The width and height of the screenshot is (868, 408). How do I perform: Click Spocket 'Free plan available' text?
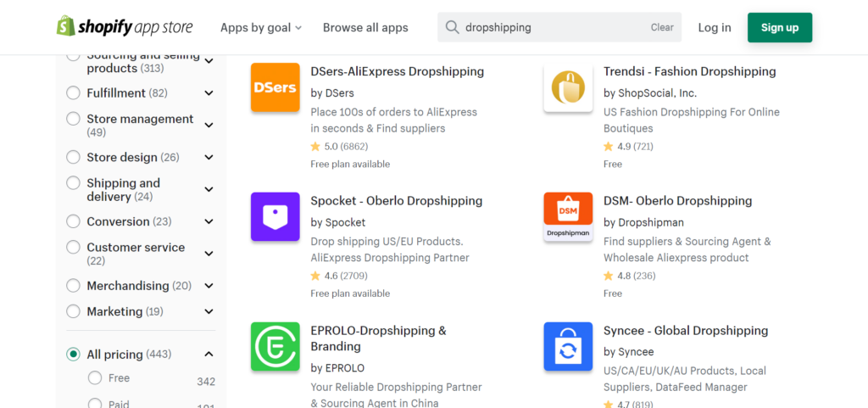click(x=350, y=293)
